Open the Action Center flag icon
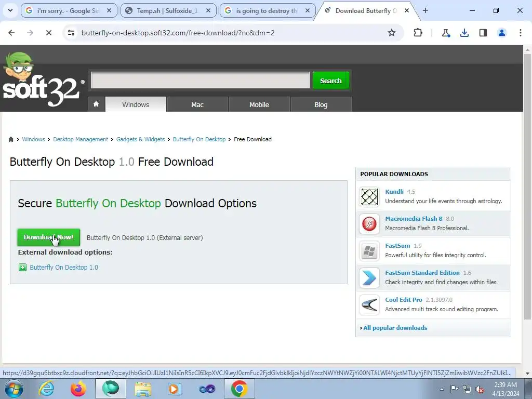The height and width of the screenshot is (399, 532). pyautogui.click(x=454, y=389)
